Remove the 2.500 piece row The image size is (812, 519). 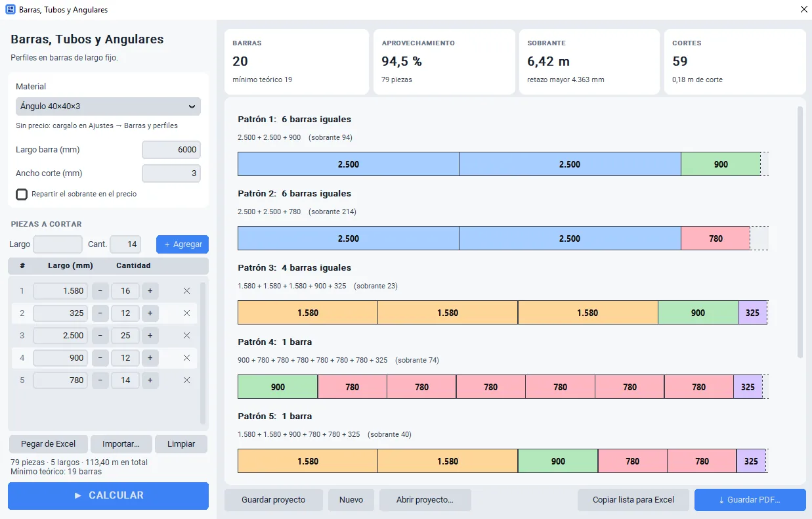pos(186,336)
